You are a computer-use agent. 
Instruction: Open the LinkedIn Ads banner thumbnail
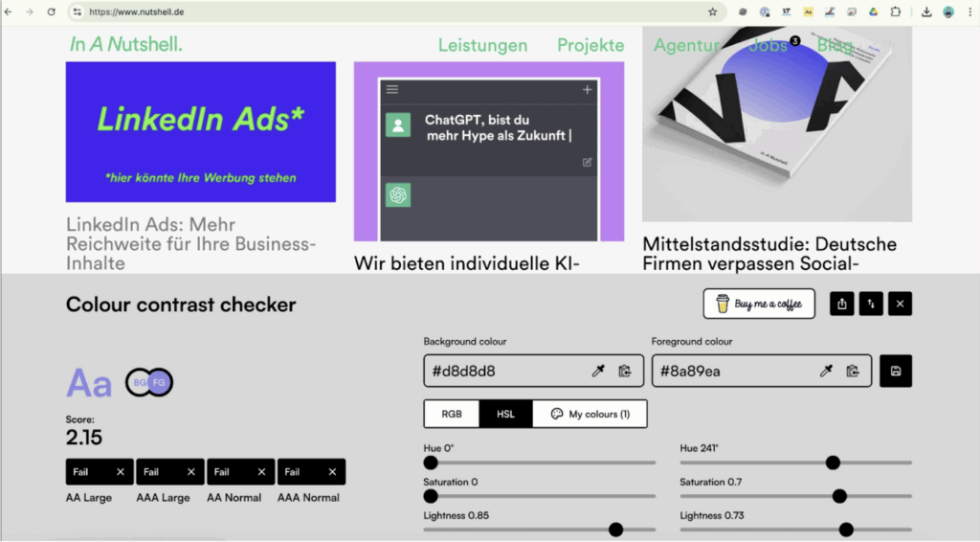pyautogui.click(x=201, y=132)
